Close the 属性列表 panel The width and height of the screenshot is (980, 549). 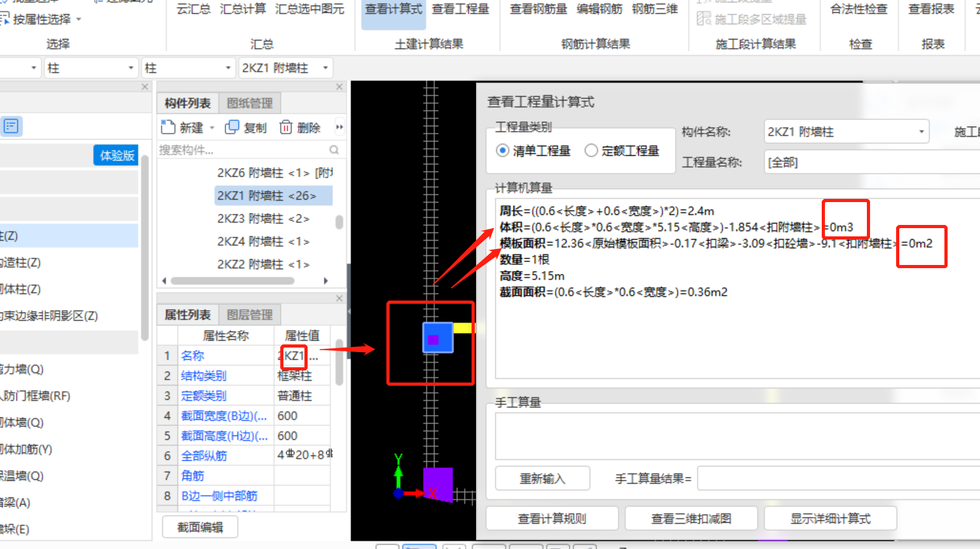click(339, 298)
